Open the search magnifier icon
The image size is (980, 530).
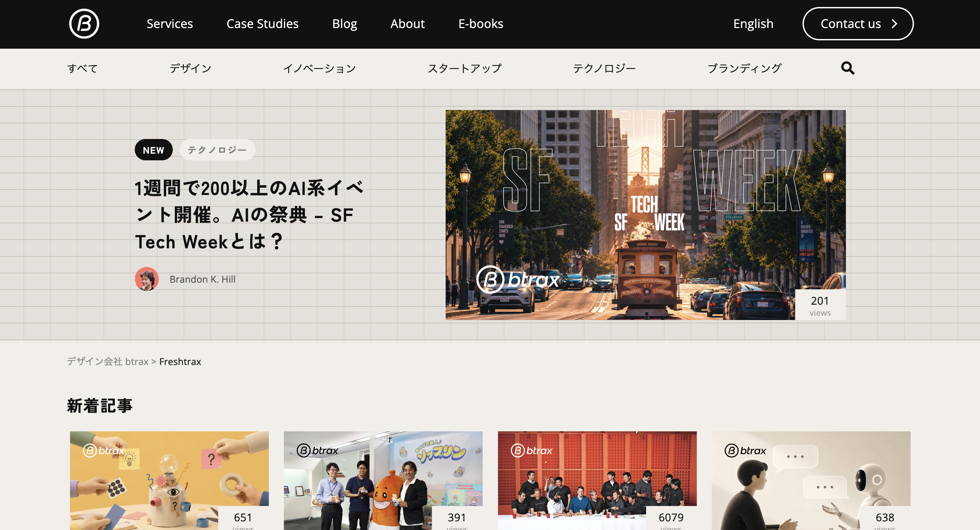[x=847, y=68]
